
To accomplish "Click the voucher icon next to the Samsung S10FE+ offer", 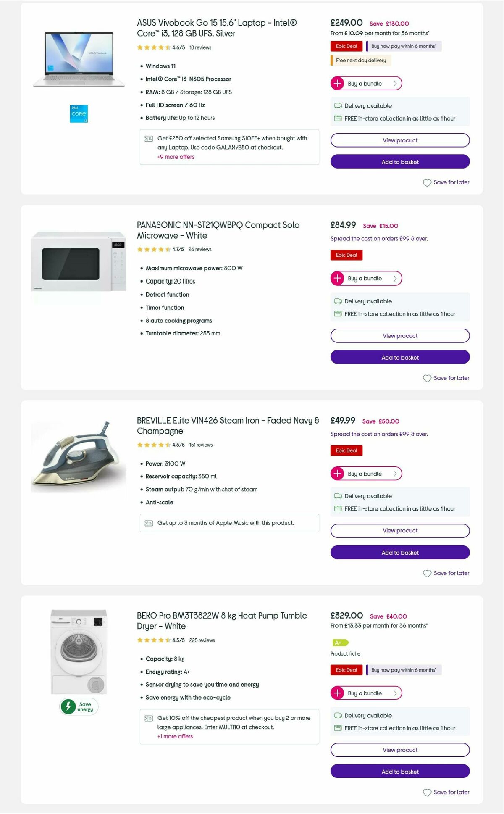I will (148, 137).
